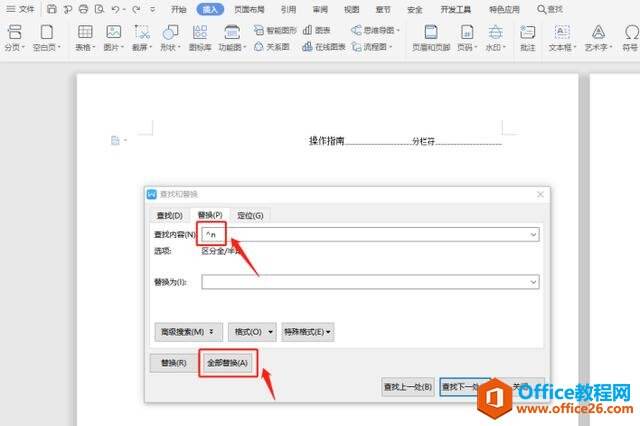The image size is (640, 426).
Task: Expand the 替换为 history dropdown arrow
Action: click(x=533, y=282)
